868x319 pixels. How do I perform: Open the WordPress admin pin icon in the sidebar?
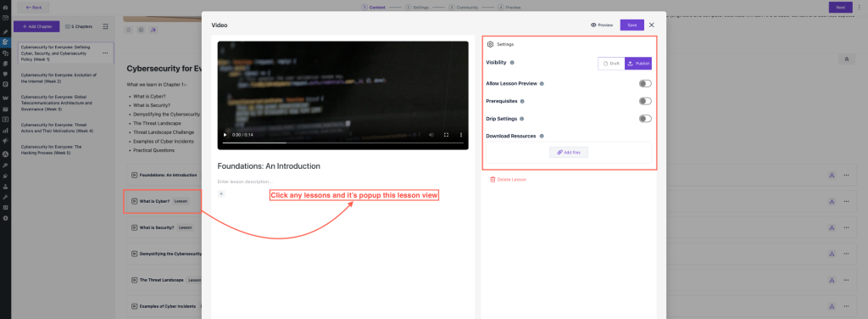tap(6, 32)
